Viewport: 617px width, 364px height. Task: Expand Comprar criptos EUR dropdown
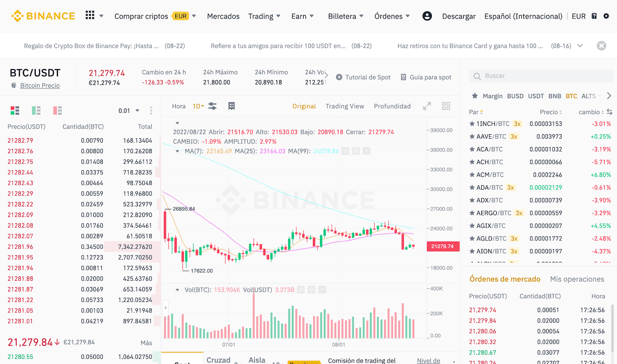[x=194, y=16]
